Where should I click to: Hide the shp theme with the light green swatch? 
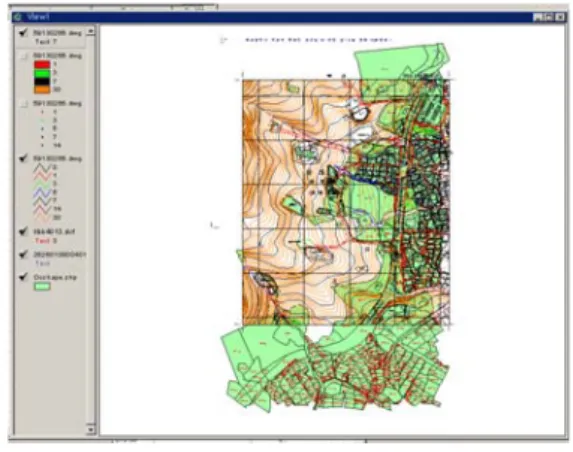[24, 277]
